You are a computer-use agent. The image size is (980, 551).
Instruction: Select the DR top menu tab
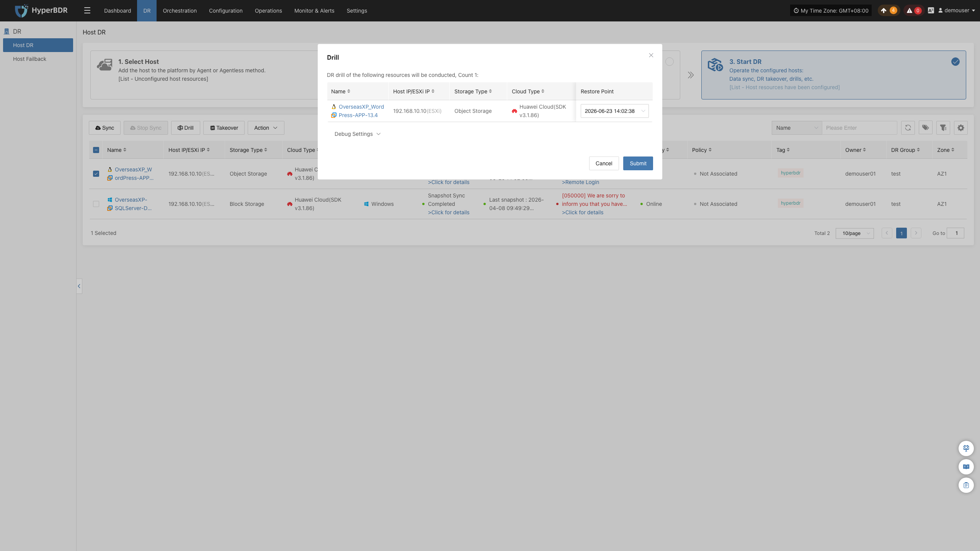(147, 11)
